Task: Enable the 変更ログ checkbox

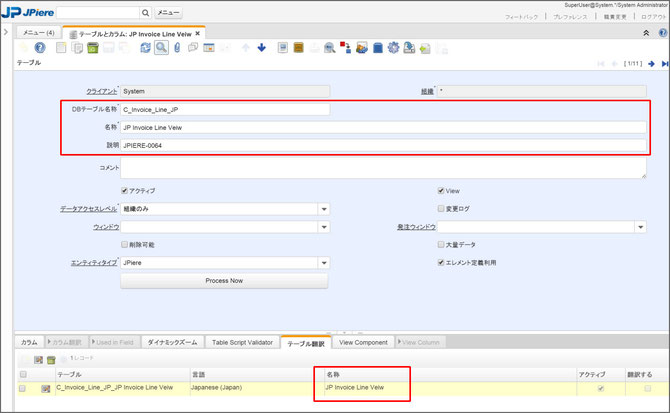Action: [x=441, y=208]
